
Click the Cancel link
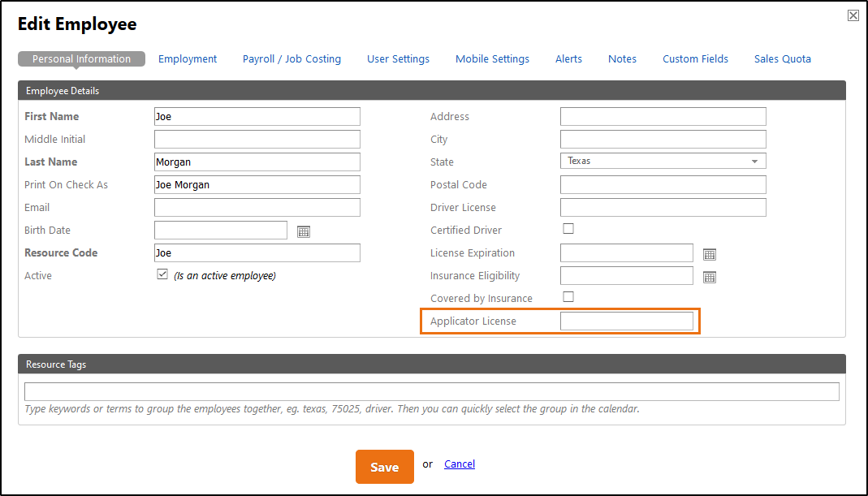tap(459, 464)
